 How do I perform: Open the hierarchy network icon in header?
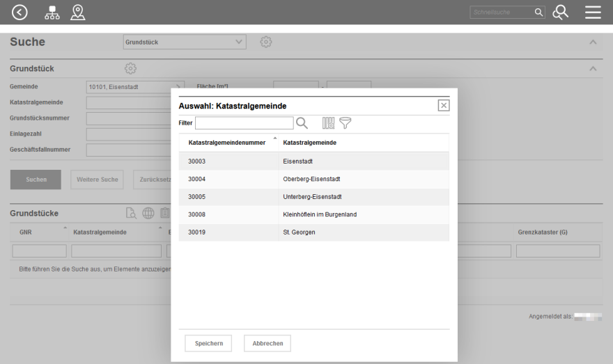[52, 12]
